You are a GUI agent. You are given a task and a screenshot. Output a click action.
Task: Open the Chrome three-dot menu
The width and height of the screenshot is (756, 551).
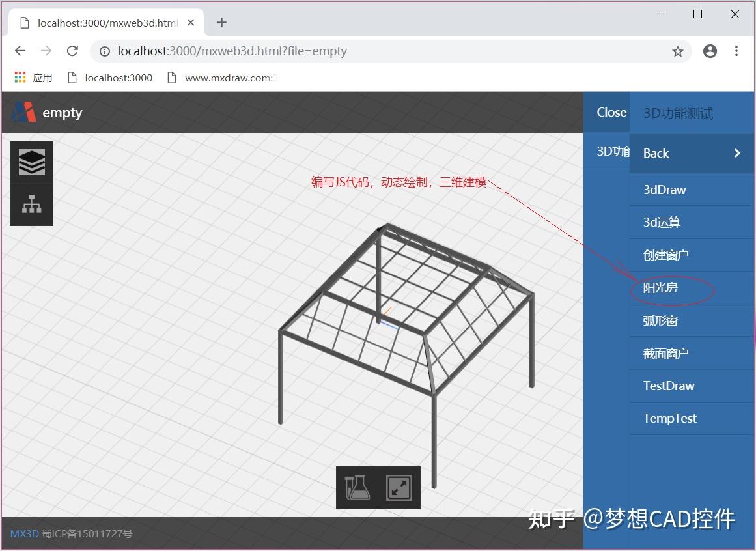point(736,51)
